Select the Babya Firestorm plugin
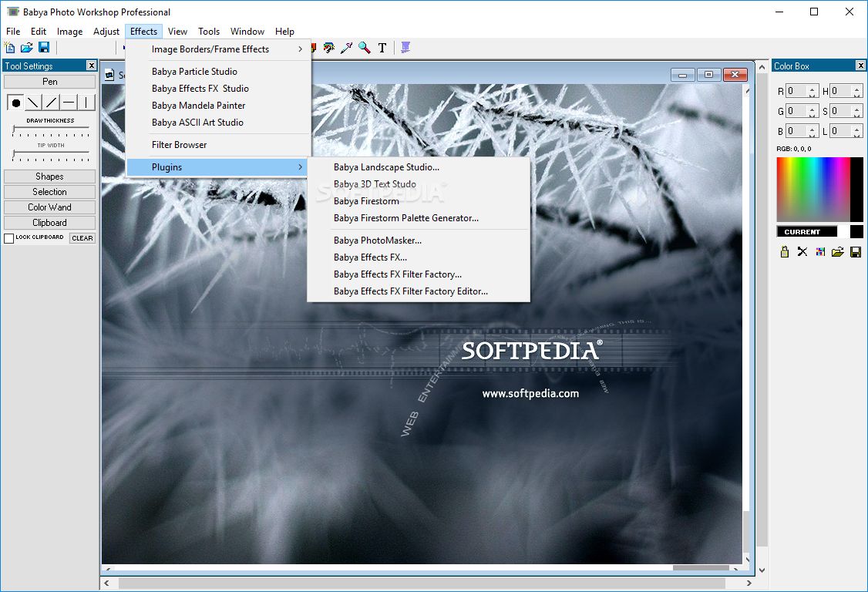Viewport: 868px width, 592px height. (x=419, y=201)
